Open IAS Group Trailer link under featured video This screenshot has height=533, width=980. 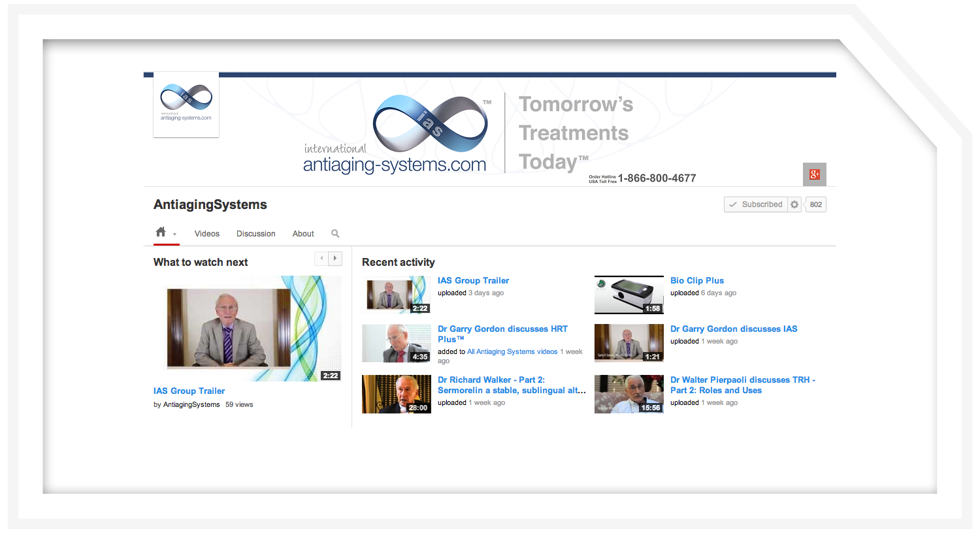(x=189, y=391)
